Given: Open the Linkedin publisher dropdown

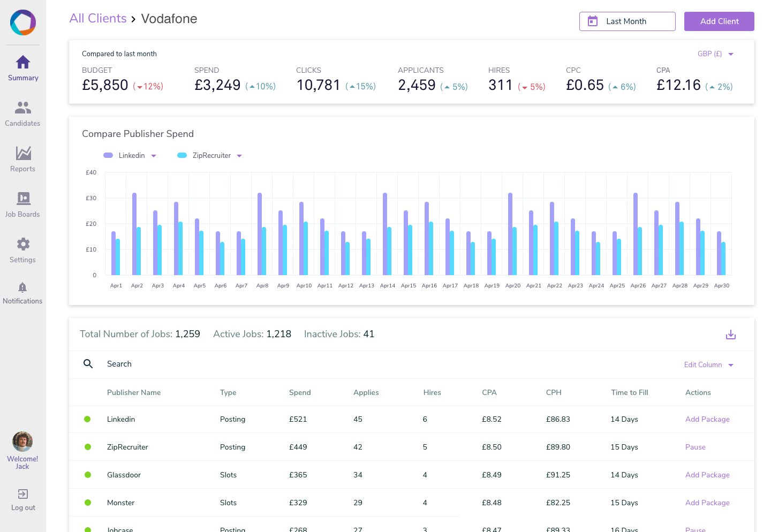Looking at the screenshot, I should (154, 156).
